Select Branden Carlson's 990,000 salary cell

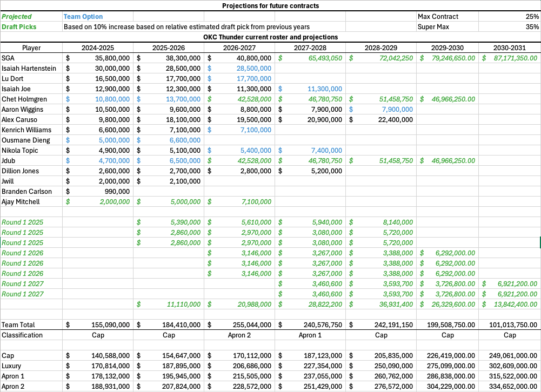coord(98,192)
